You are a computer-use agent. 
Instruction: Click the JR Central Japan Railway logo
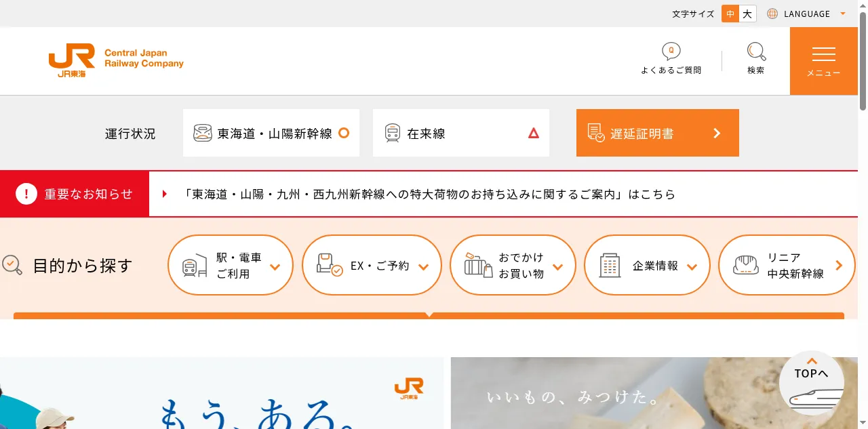(116, 60)
